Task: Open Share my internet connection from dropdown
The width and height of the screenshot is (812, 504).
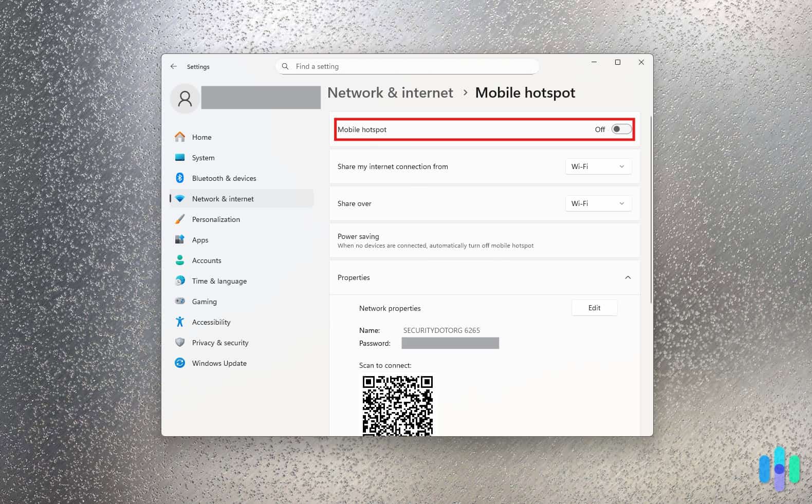Action: click(599, 166)
